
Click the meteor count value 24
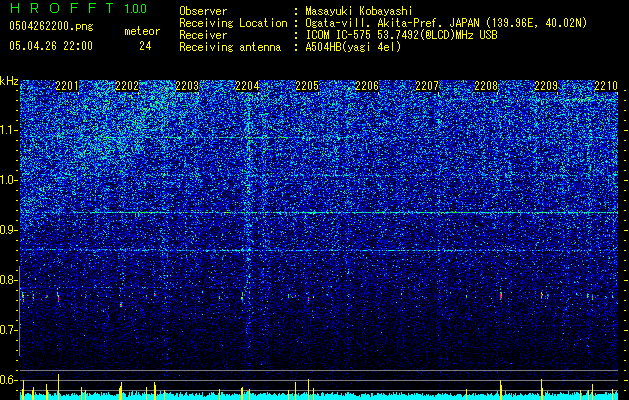point(145,46)
